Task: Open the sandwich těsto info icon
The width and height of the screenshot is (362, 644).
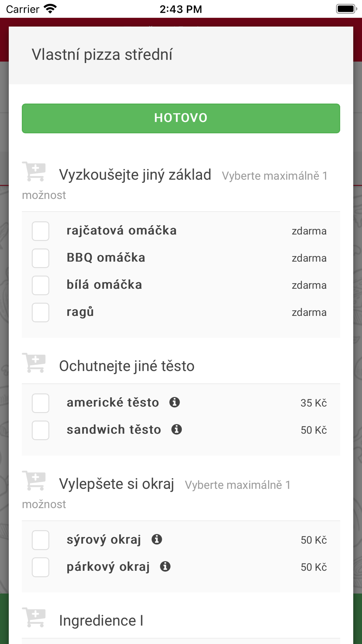Action: coord(177,430)
